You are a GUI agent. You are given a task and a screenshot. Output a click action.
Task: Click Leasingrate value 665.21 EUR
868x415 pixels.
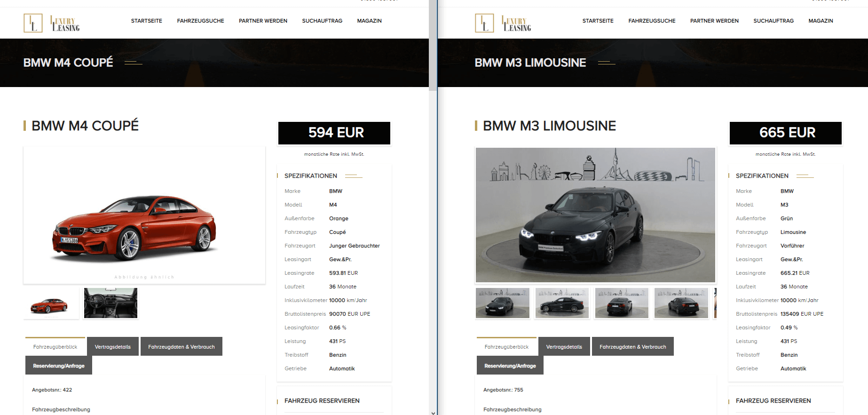point(795,273)
